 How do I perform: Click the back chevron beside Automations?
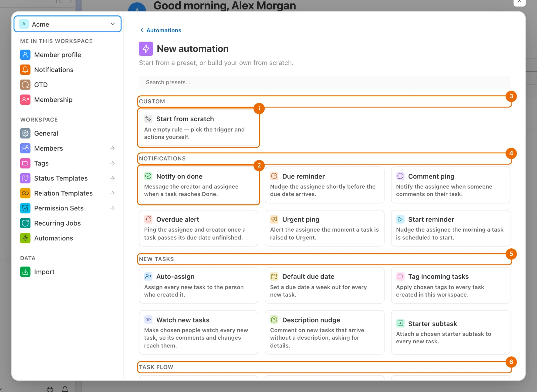tap(142, 30)
